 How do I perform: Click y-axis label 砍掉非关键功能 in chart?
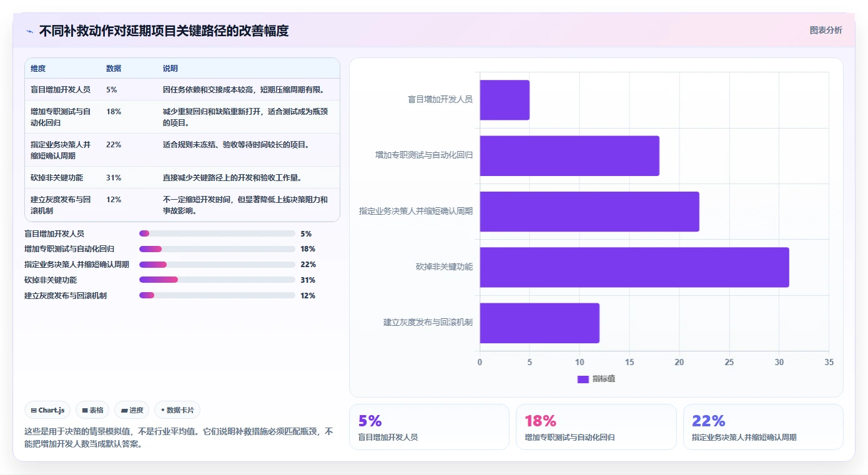tap(445, 267)
